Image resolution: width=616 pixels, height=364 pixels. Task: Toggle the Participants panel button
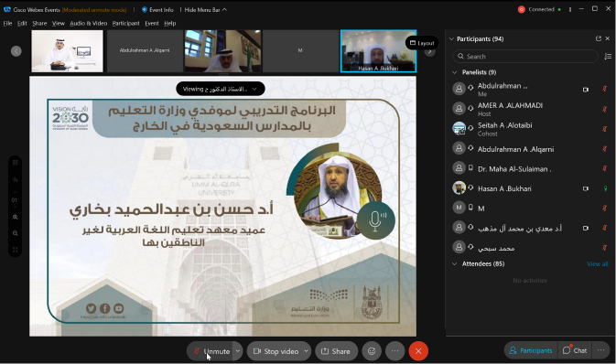pyautogui.click(x=531, y=350)
